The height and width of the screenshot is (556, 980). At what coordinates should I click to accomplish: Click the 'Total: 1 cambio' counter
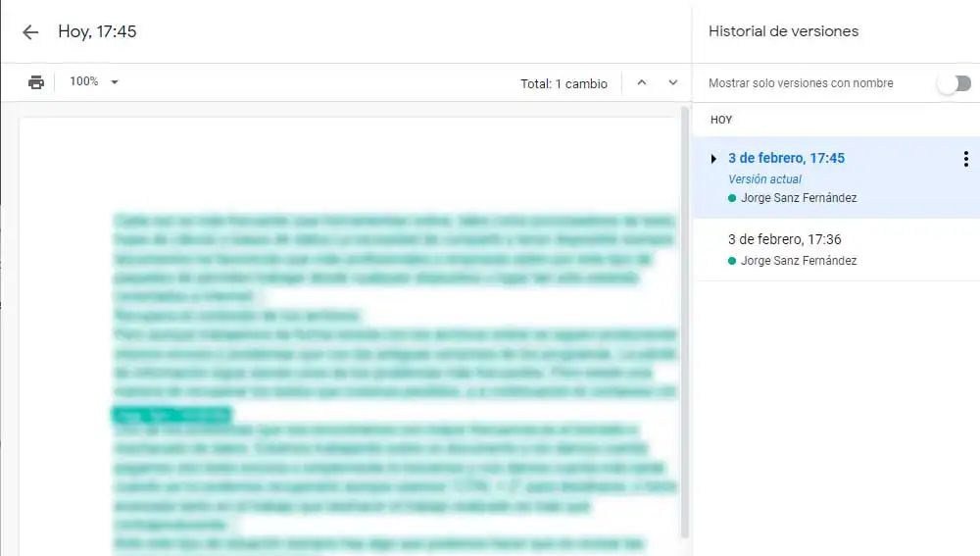563,83
